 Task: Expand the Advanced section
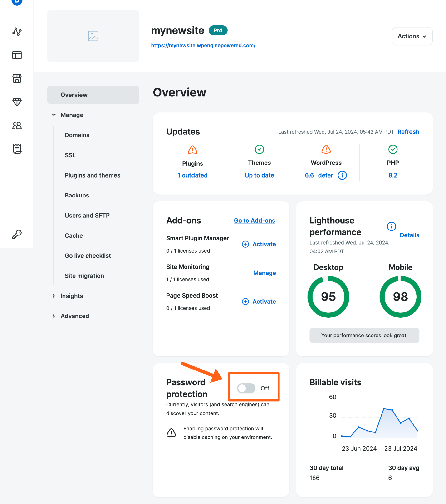click(x=74, y=316)
